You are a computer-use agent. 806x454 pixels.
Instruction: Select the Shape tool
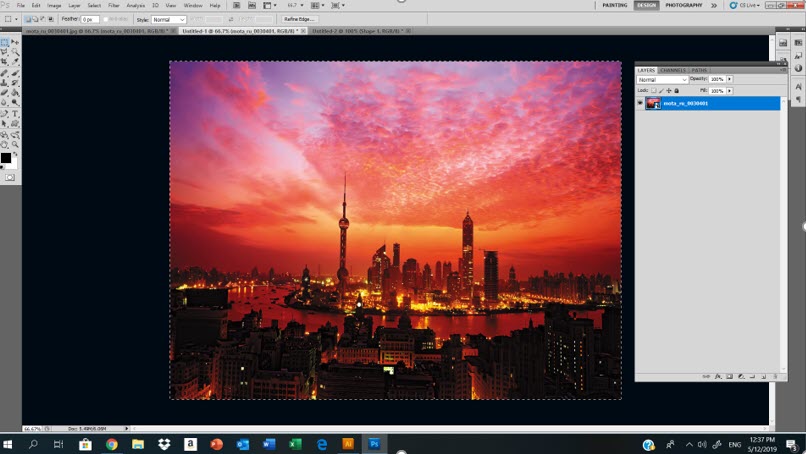click(x=15, y=123)
